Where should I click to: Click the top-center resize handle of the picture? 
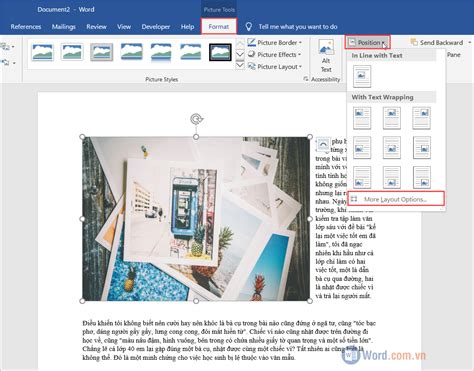pyautogui.click(x=196, y=137)
